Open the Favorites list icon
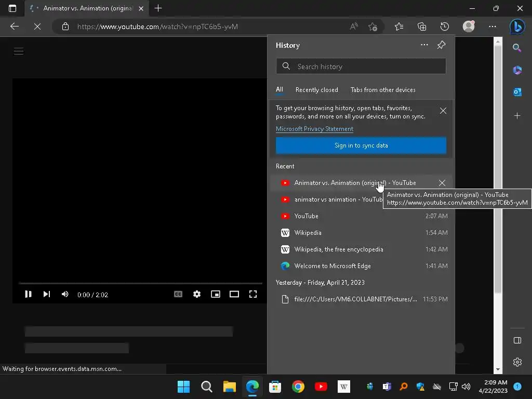The height and width of the screenshot is (399, 532). coord(399,26)
